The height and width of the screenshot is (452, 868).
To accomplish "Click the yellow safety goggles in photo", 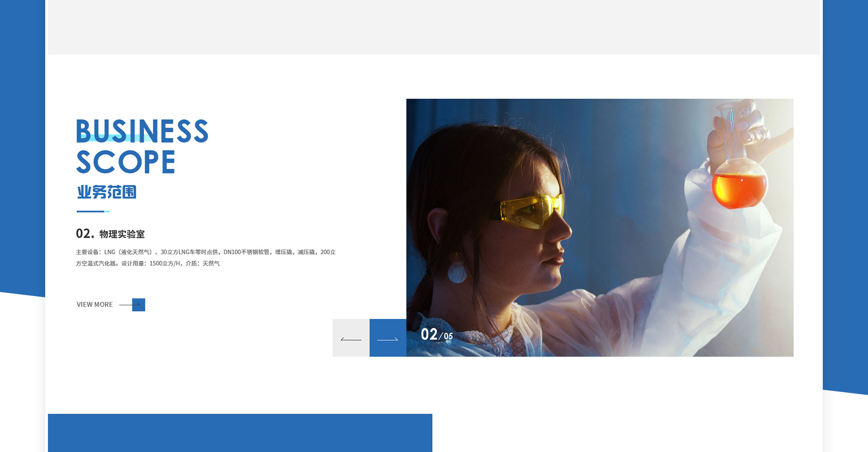I will (532, 210).
